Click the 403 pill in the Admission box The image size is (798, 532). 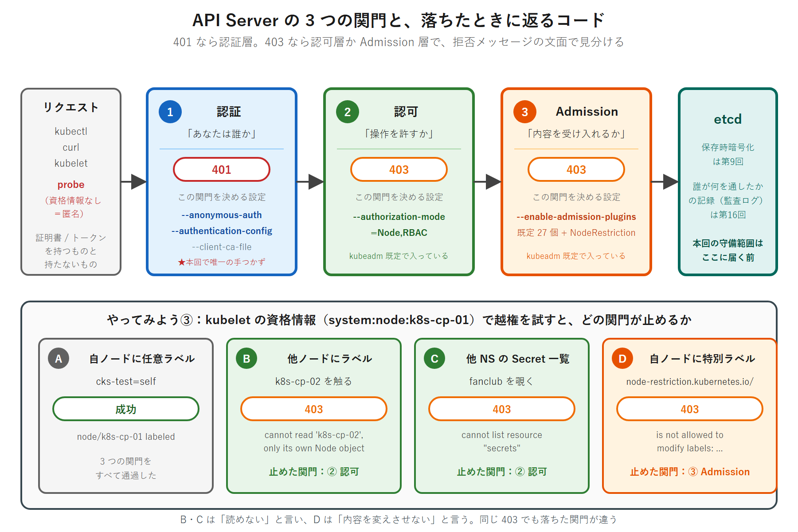tap(576, 169)
